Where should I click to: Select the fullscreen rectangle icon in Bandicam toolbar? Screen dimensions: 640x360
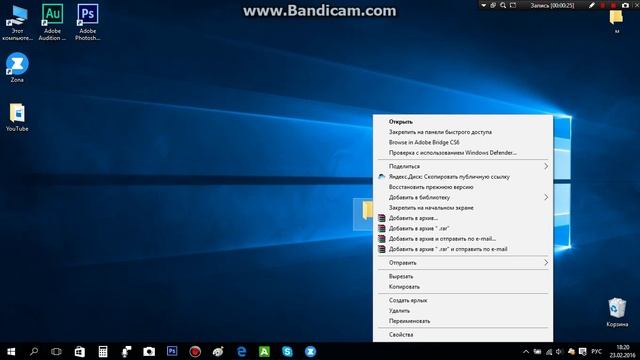click(513, 5)
